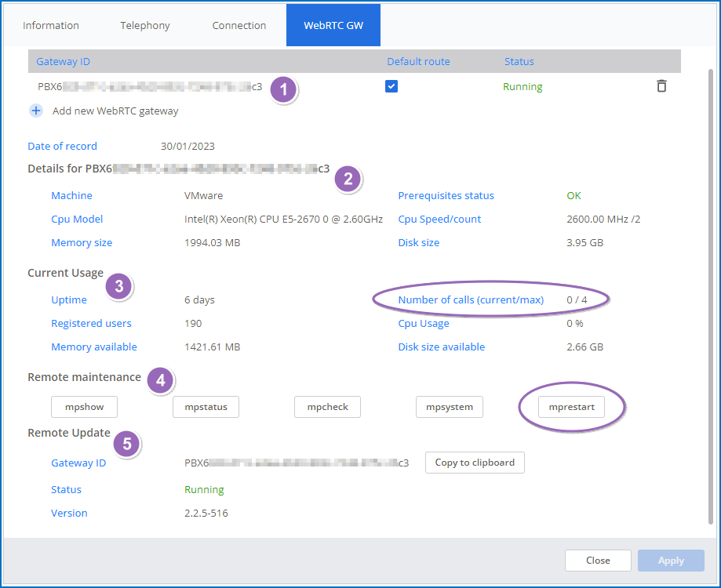721x588 pixels.
Task: Launch the mpsystem command
Action: (x=449, y=407)
